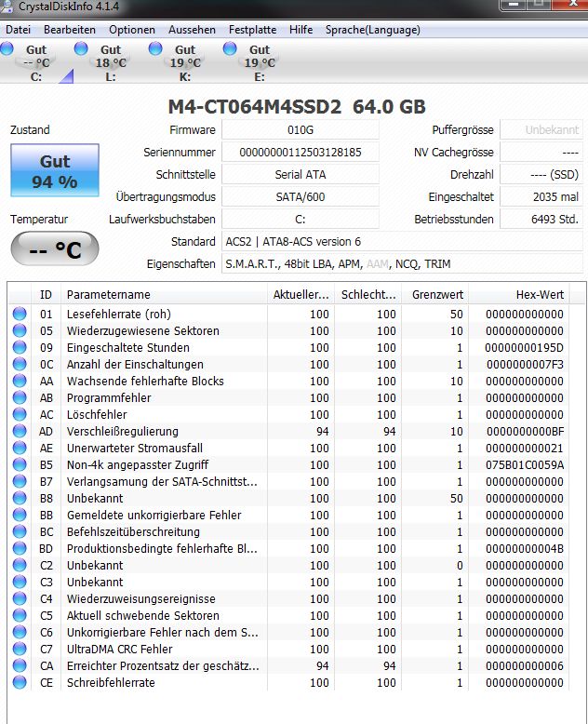The height and width of the screenshot is (724, 588).
Task: Select drive E: in disk bar
Action: pos(260,62)
